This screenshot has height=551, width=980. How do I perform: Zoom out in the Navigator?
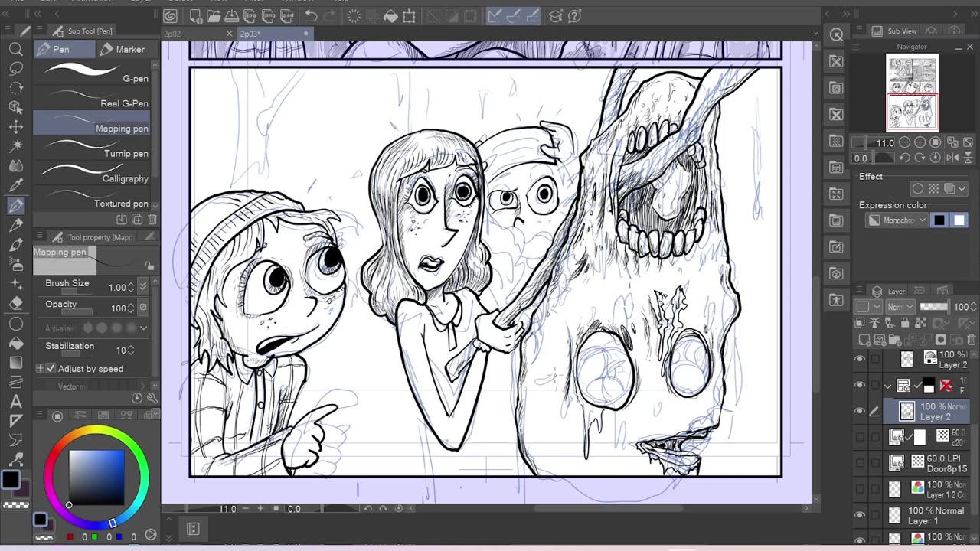pyautogui.click(x=904, y=143)
